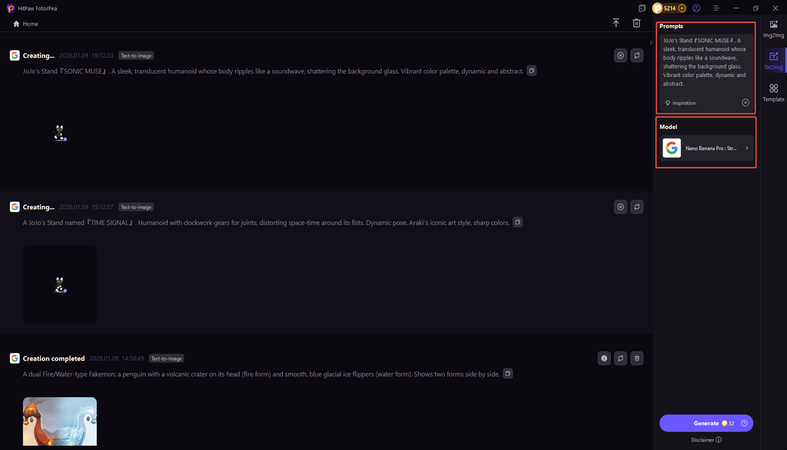Delete the completed Fakemon creation
The image size is (787, 450).
637,358
